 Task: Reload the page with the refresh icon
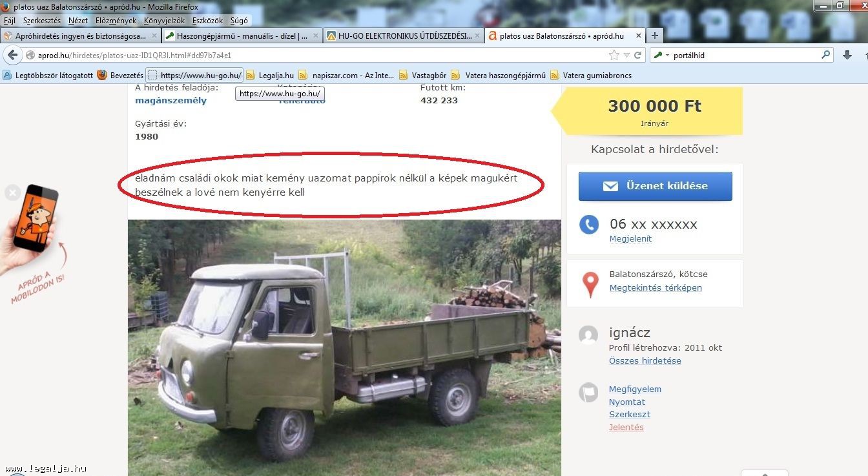pos(637,56)
